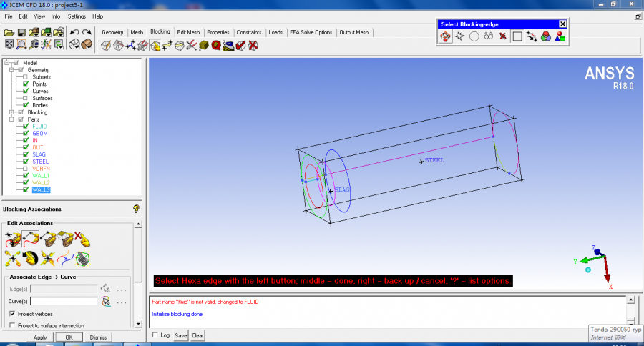Click the Associate blocking tool icon
Viewport: 644px width, 346px height.
pyautogui.click(x=155, y=46)
